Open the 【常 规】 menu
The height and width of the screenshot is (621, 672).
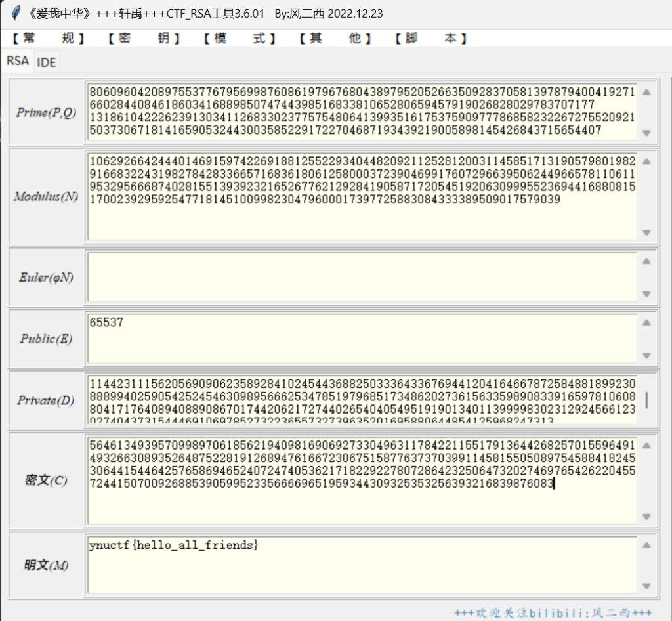(x=49, y=39)
